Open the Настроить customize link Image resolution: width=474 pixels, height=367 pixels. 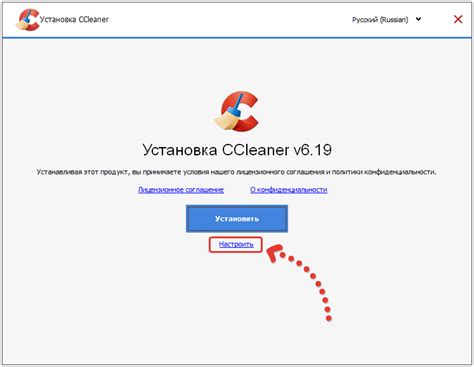click(236, 244)
